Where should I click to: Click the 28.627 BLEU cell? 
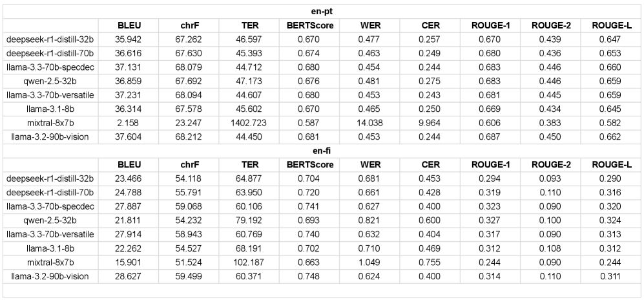129,275
